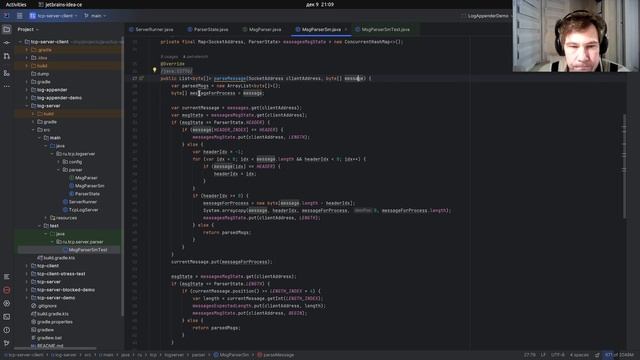Open the Project view selector dropdown
This screenshot has width=640, height=360.
click(x=28, y=29)
